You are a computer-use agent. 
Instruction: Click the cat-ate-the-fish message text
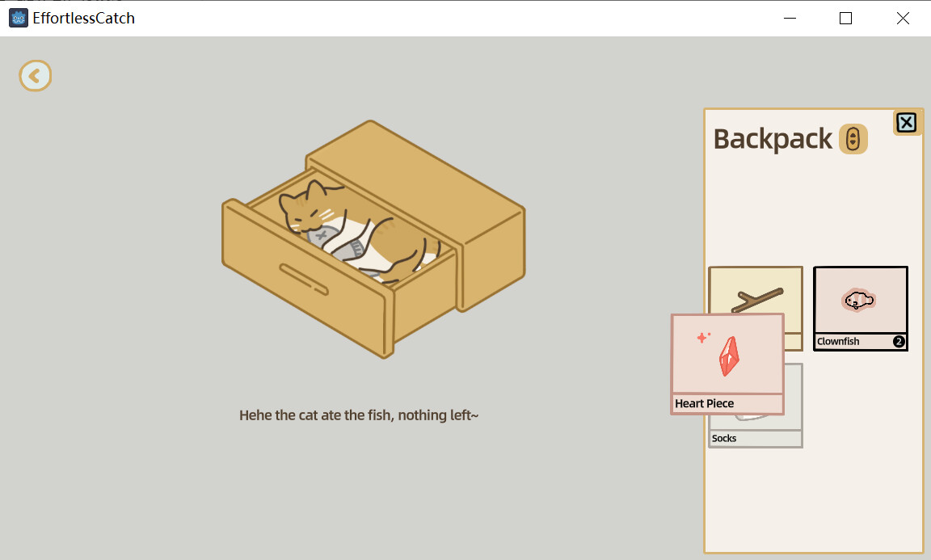359,415
